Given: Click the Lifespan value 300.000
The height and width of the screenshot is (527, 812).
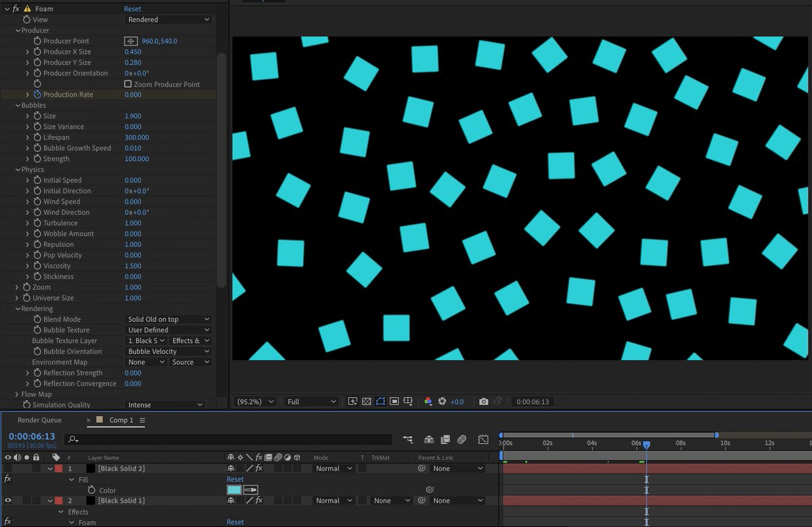Looking at the screenshot, I should click(x=137, y=137).
